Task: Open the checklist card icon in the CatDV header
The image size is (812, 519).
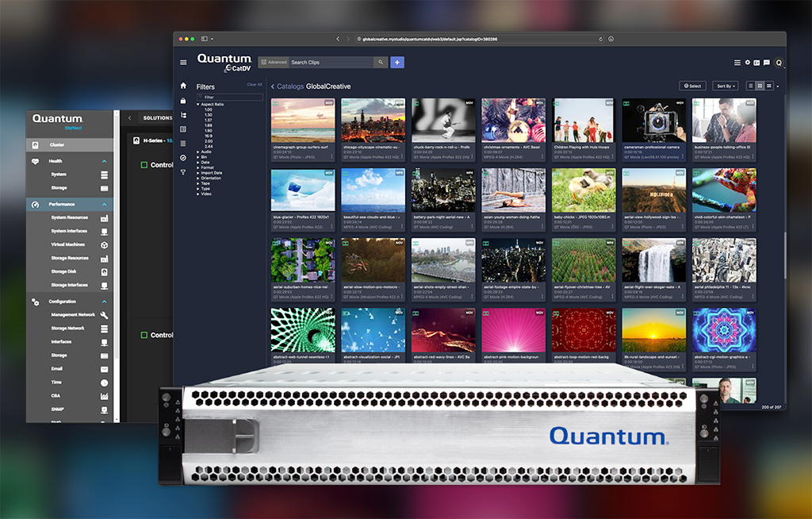Action: pyautogui.click(x=756, y=63)
